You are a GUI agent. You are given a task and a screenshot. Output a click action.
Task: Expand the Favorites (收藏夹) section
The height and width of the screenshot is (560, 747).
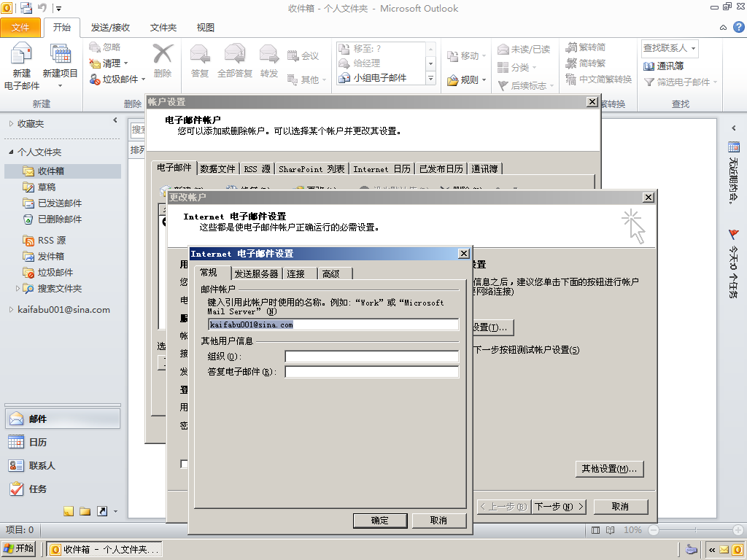[x=12, y=124]
